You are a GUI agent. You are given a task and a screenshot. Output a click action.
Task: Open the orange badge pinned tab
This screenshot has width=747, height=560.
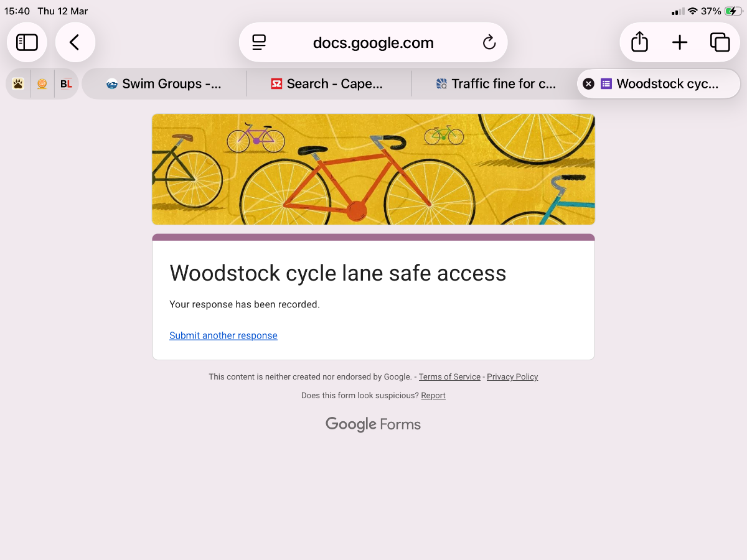click(42, 84)
